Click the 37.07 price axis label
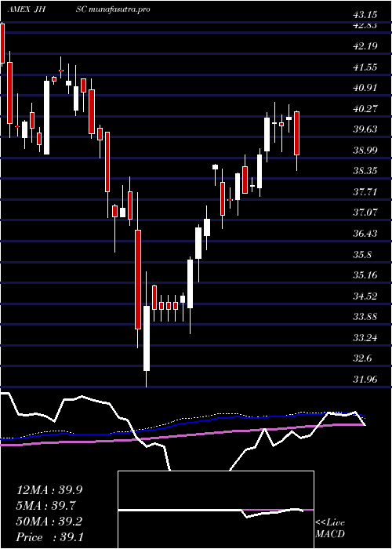This screenshot has width=392, height=549. point(365,213)
